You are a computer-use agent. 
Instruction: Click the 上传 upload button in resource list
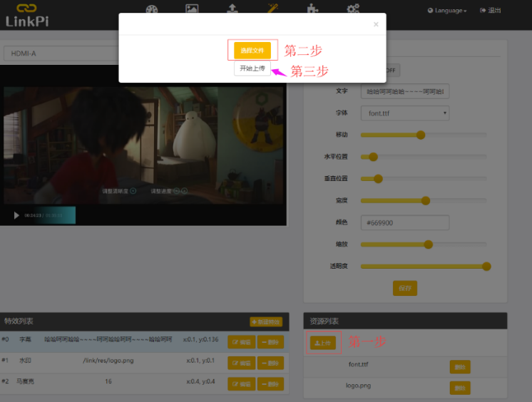pyautogui.click(x=323, y=343)
